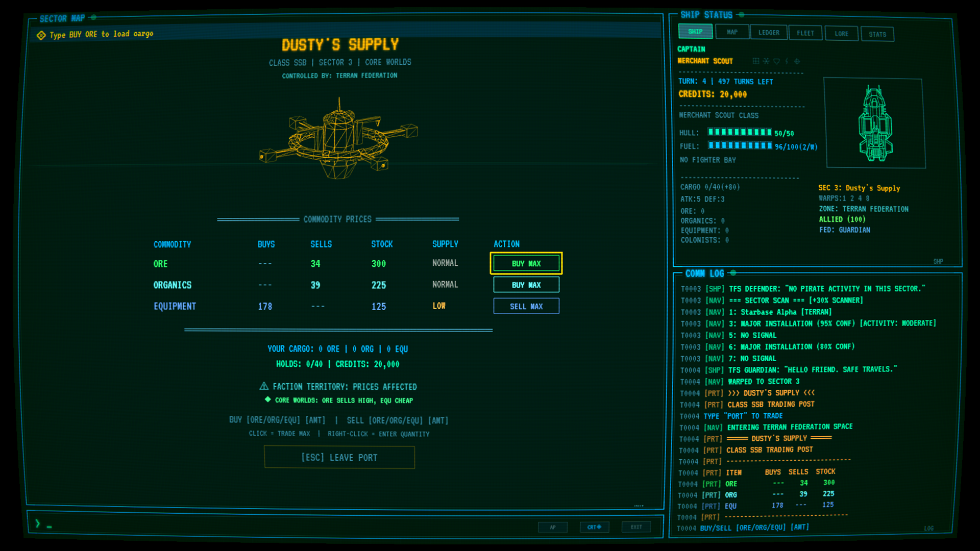Click the 'CARGO 0/40(+80)' line

[x=710, y=187]
